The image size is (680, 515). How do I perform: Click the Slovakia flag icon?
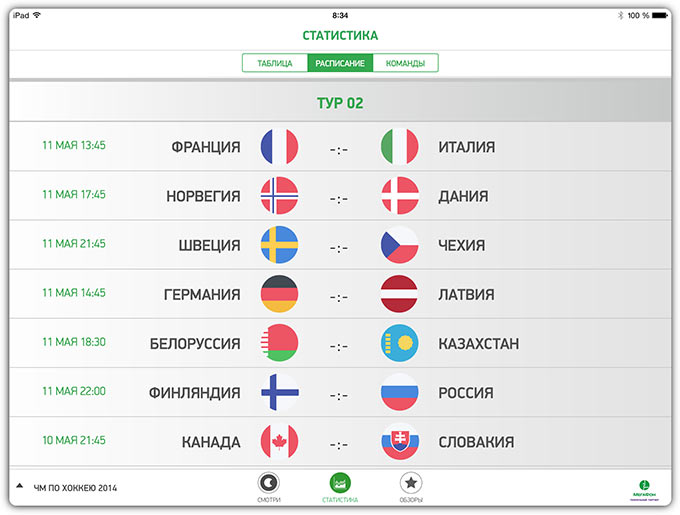(x=399, y=441)
